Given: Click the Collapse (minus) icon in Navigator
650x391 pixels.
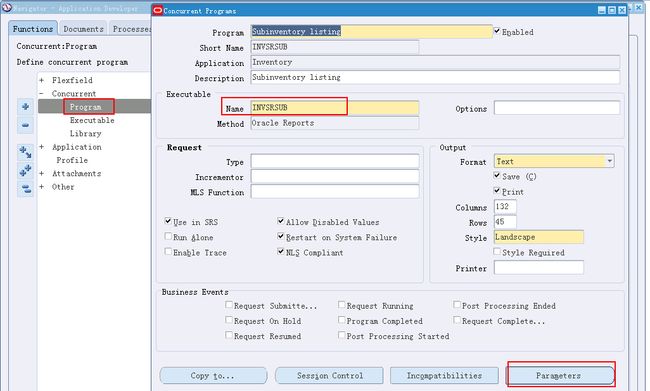Looking at the screenshot, I should (25, 125).
